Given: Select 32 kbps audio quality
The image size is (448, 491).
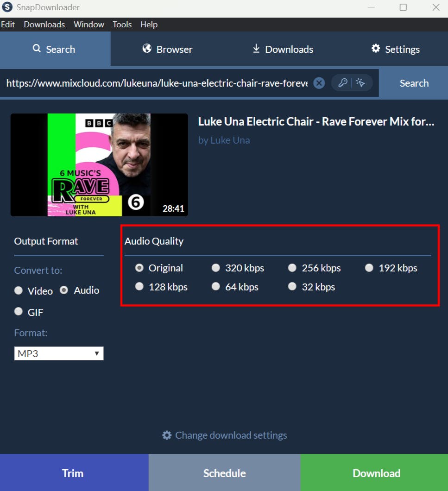Looking at the screenshot, I should (292, 287).
